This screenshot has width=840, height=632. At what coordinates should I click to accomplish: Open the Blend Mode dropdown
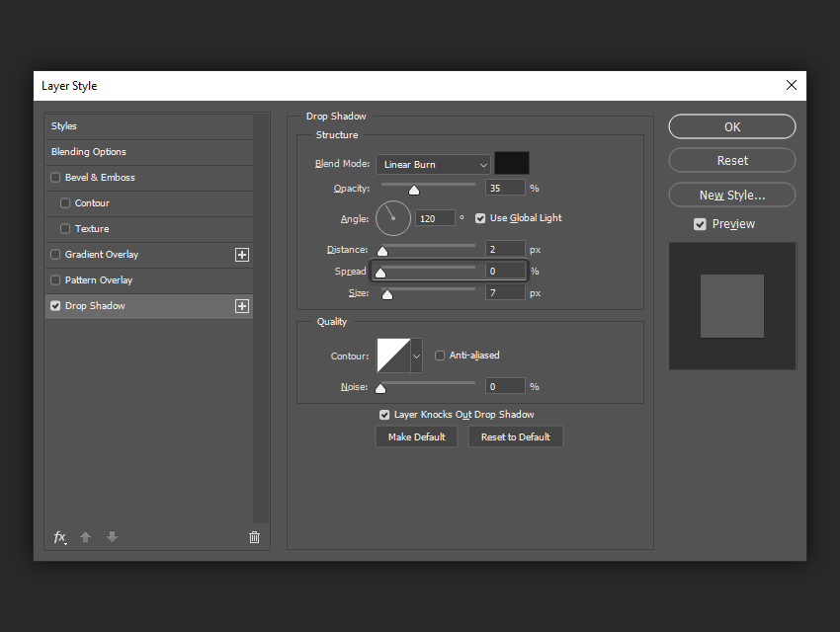(x=433, y=164)
